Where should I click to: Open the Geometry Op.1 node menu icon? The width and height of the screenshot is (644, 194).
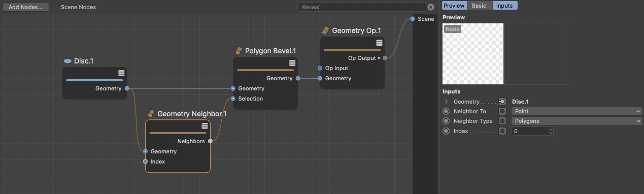(x=379, y=43)
